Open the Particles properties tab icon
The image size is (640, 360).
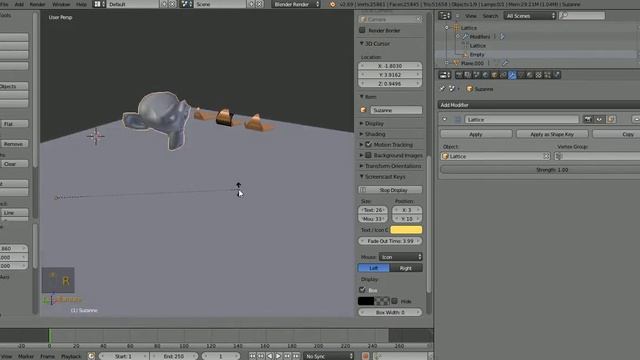click(x=548, y=75)
